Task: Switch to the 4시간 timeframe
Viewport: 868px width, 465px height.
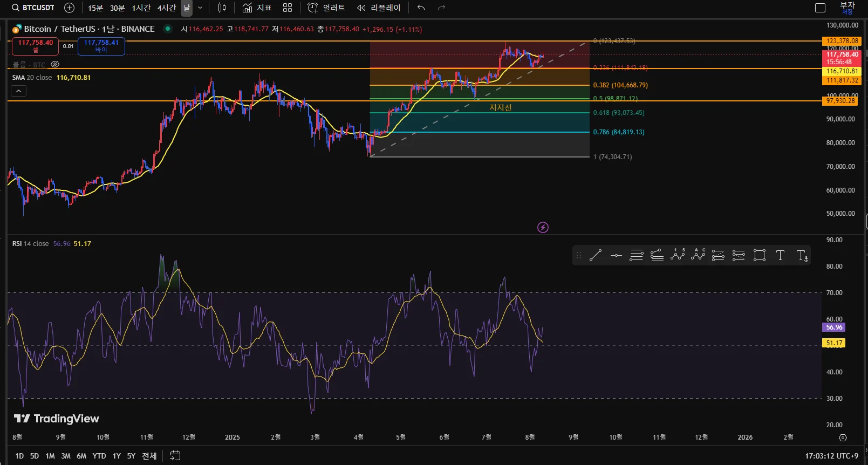Action: click(167, 8)
